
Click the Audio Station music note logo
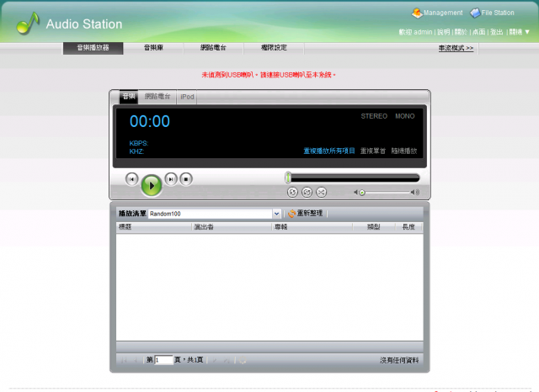coord(28,24)
